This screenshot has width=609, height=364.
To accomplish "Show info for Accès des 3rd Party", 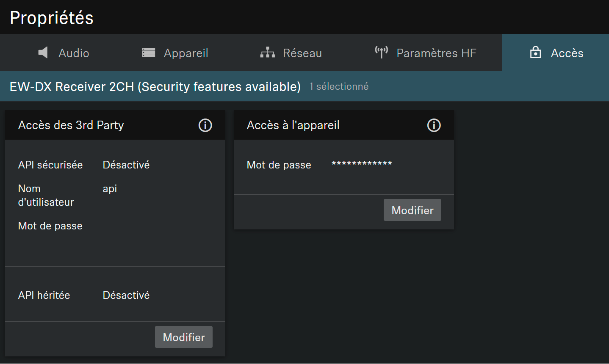I will 205,125.
